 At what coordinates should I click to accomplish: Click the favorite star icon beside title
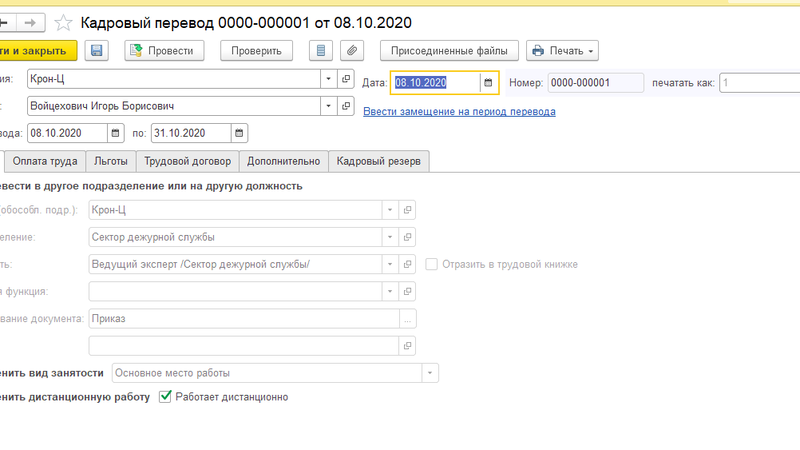(x=63, y=21)
